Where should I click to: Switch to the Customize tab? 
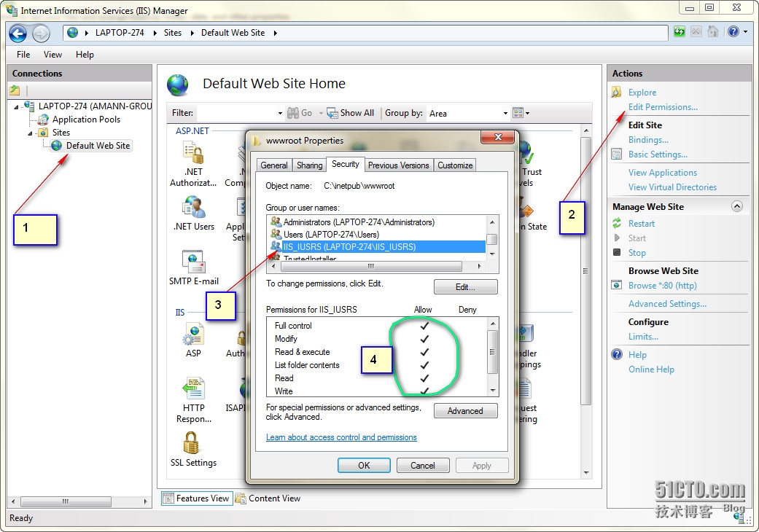pos(455,165)
